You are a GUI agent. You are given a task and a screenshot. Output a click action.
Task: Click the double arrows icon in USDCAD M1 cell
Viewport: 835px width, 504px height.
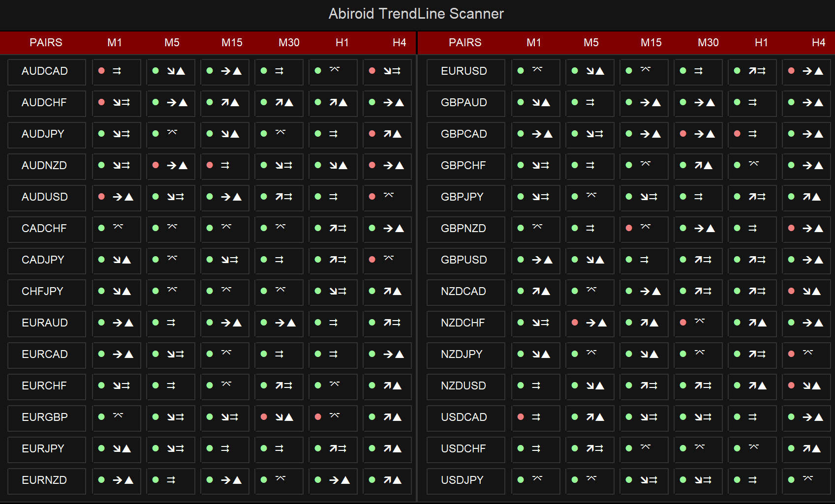(x=536, y=417)
